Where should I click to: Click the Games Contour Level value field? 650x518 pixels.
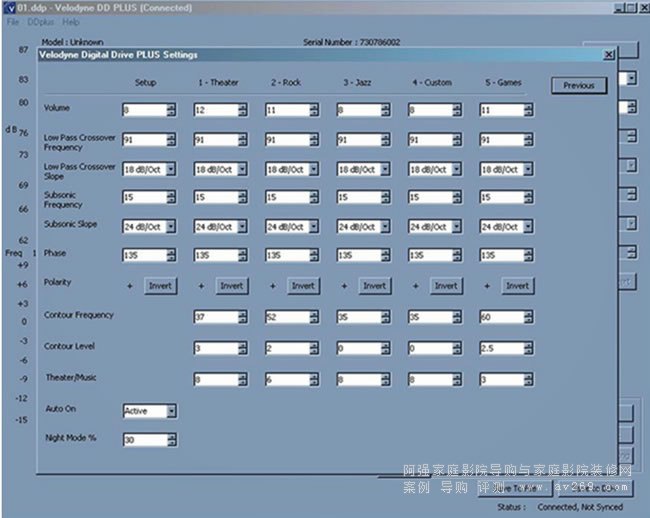(499, 349)
